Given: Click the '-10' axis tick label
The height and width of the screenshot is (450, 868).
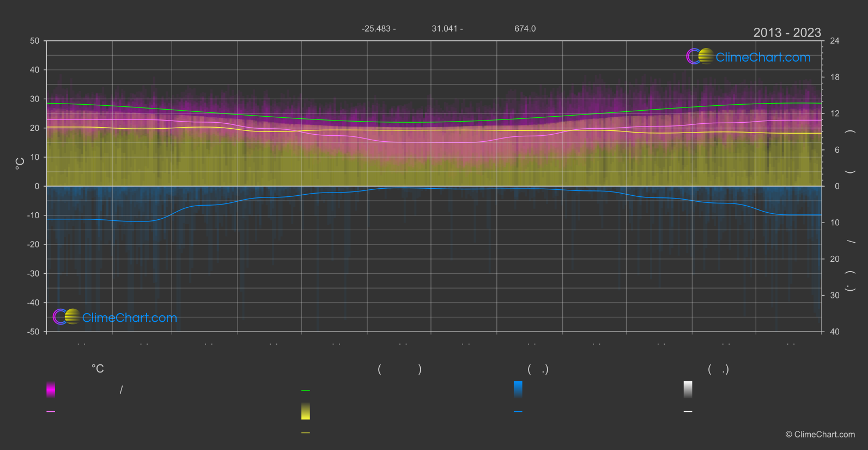Looking at the screenshot, I should 34,215.
